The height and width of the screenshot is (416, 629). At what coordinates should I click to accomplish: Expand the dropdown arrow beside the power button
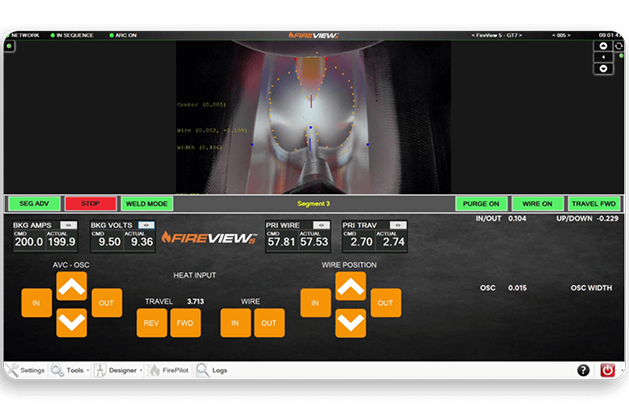pos(621,370)
